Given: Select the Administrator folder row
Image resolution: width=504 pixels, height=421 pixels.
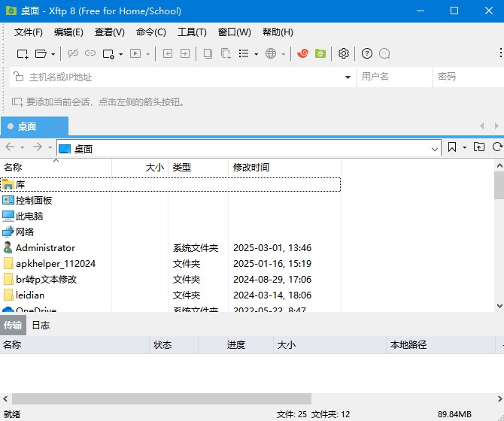Looking at the screenshot, I should tap(170, 248).
